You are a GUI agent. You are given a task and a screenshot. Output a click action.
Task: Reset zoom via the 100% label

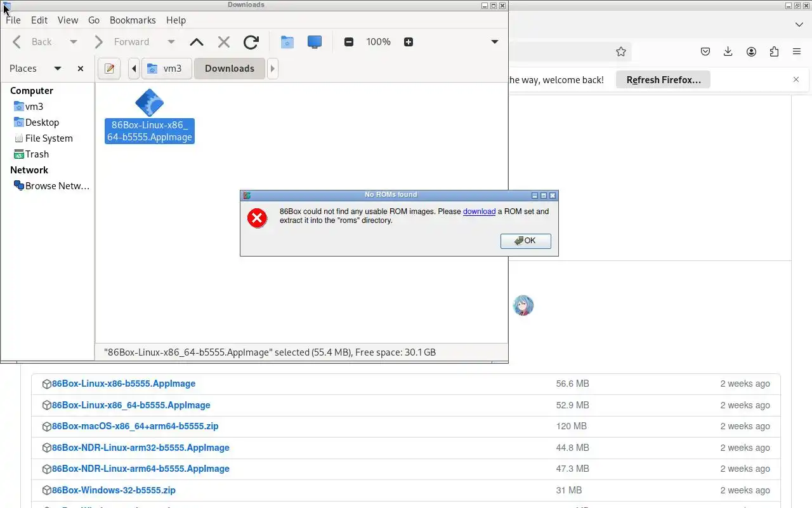(x=378, y=42)
